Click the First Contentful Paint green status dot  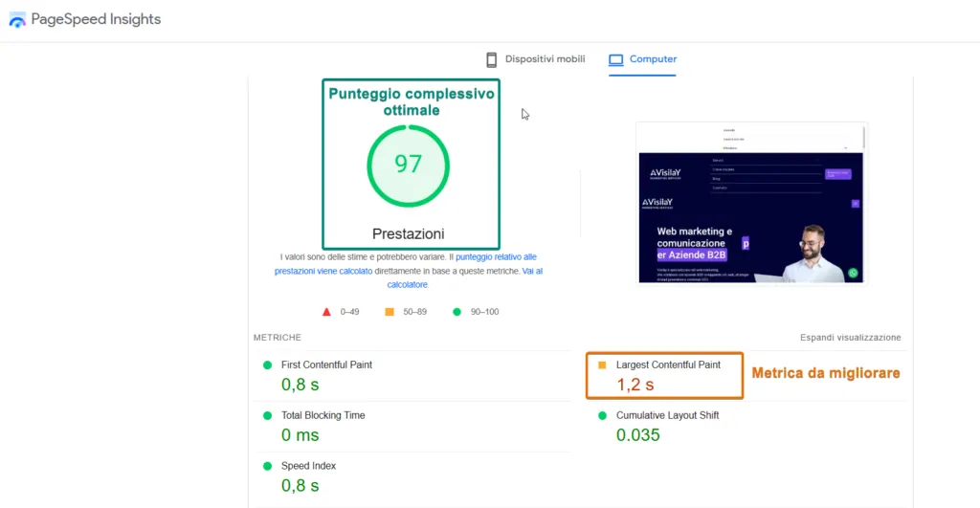pyautogui.click(x=268, y=364)
